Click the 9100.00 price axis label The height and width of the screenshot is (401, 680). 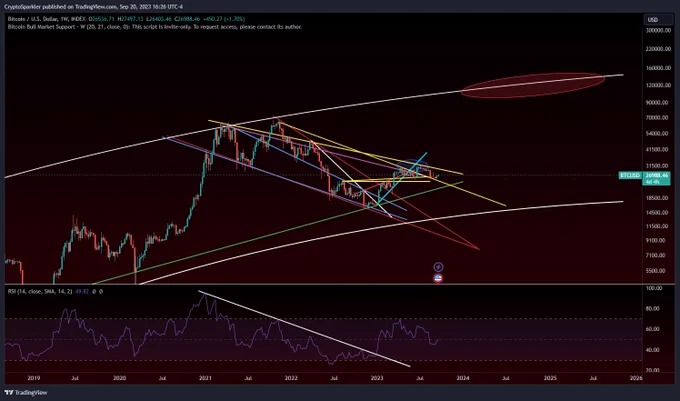point(658,241)
